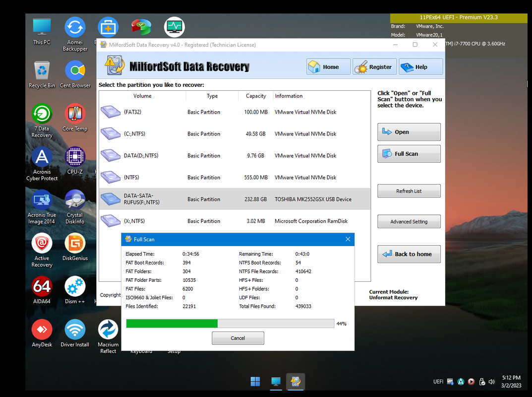Click the Register button
The width and height of the screenshot is (532, 397).
[x=374, y=66]
